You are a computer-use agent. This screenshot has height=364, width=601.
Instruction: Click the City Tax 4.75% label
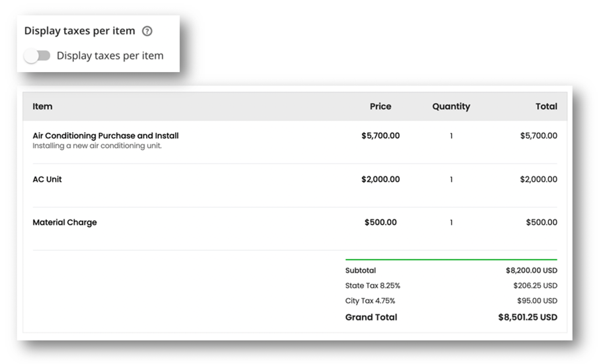(370, 301)
